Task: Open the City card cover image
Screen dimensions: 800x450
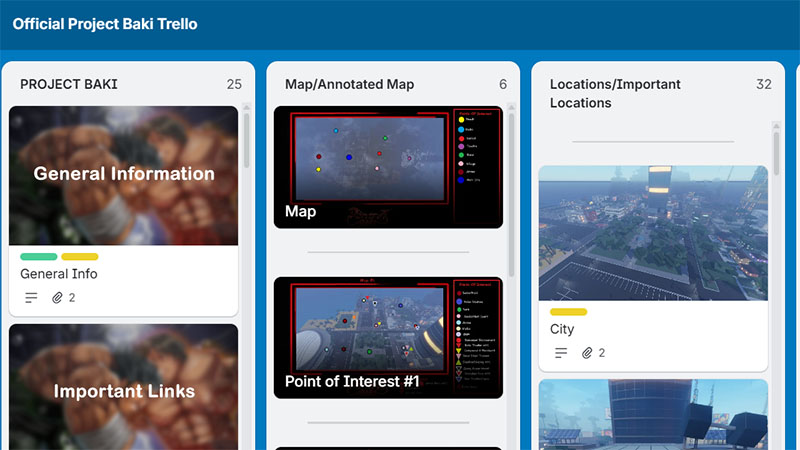Action: pos(653,233)
